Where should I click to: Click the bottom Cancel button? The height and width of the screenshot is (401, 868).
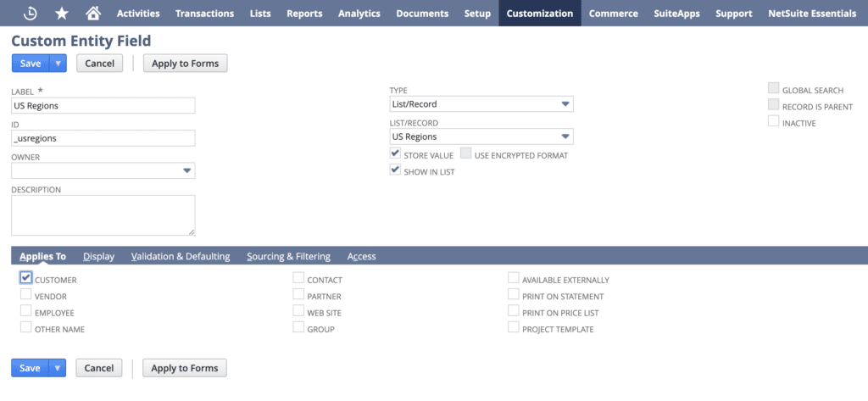point(99,368)
